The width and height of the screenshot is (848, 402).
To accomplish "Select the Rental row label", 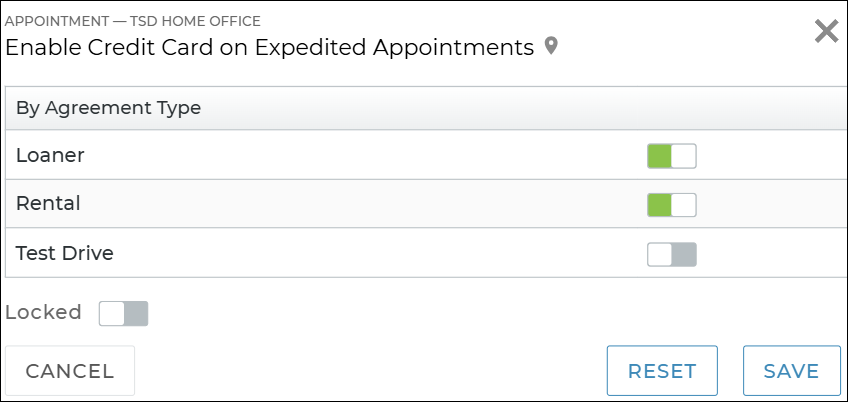I will [x=48, y=204].
